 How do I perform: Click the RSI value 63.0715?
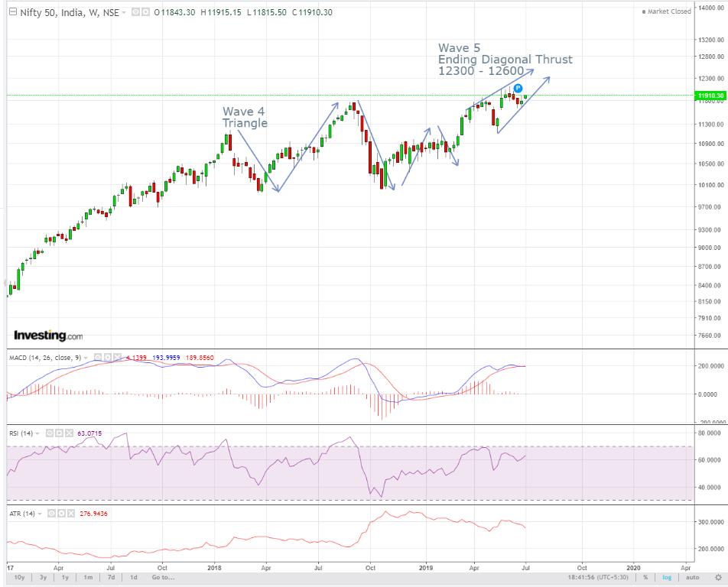(x=89, y=433)
